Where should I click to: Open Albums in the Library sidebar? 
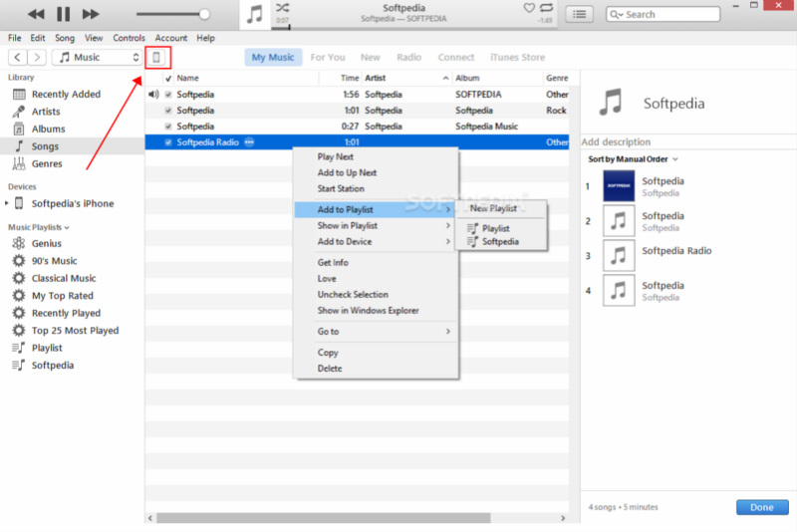(x=48, y=129)
